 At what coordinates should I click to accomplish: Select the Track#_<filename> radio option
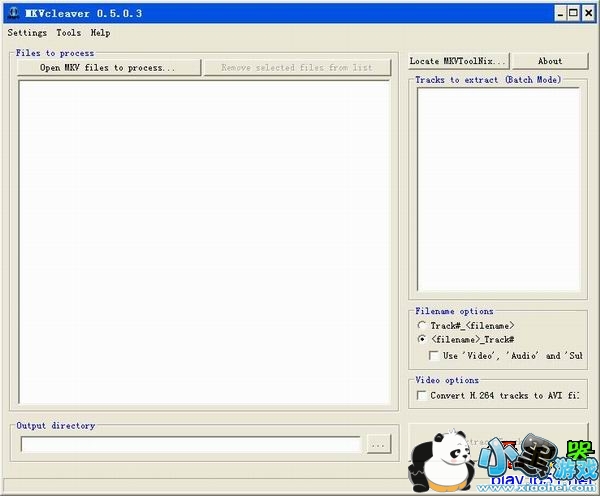[422, 326]
